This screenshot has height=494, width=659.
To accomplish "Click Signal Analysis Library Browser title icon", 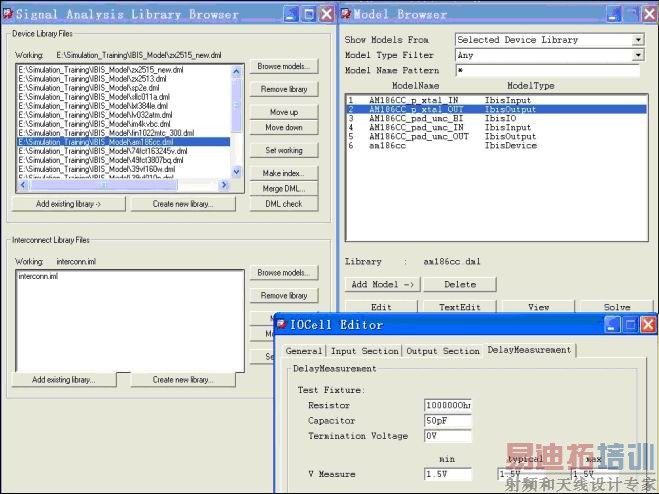I will point(8,14).
